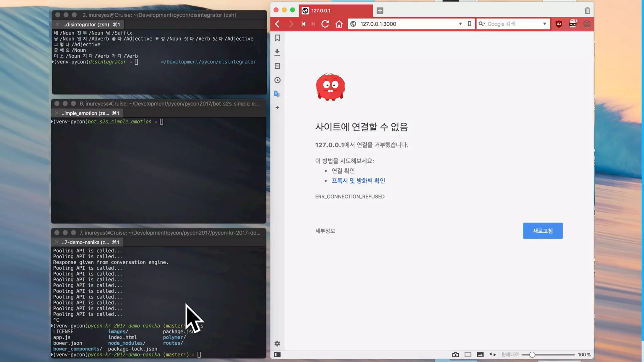Go to the home page icon

click(x=339, y=24)
